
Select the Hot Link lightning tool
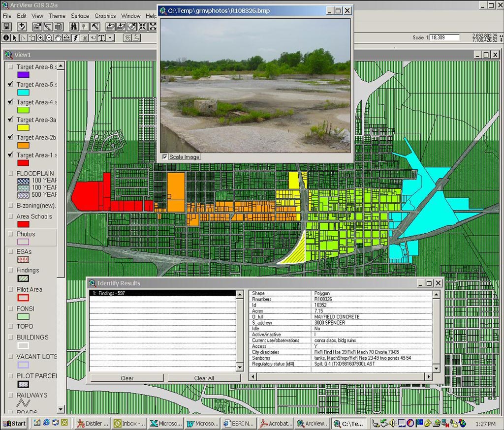pyautogui.click(x=75, y=38)
